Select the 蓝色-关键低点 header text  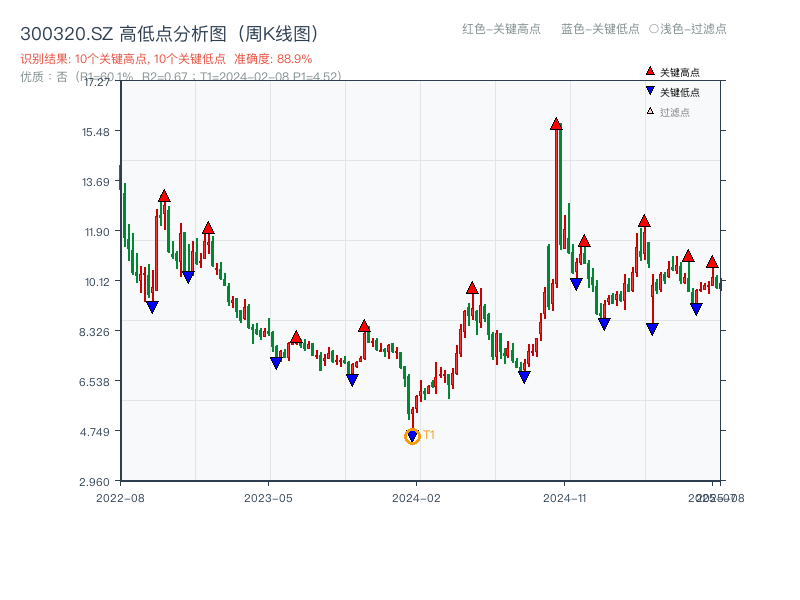pyautogui.click(x=600, y=29)
